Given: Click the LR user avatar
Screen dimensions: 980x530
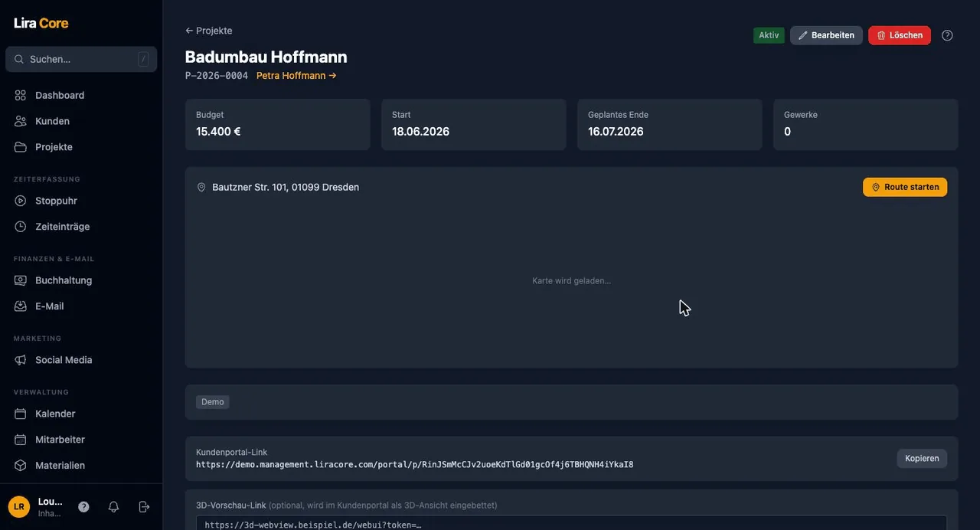Looking at the screenshot, I should point(19,507).
